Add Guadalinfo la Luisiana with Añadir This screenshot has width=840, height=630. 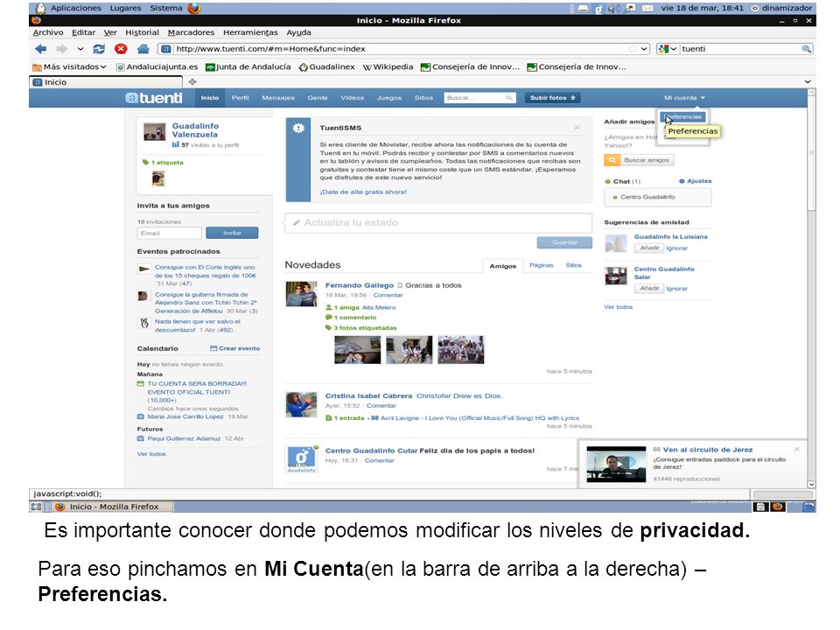[x=649, y=248]
